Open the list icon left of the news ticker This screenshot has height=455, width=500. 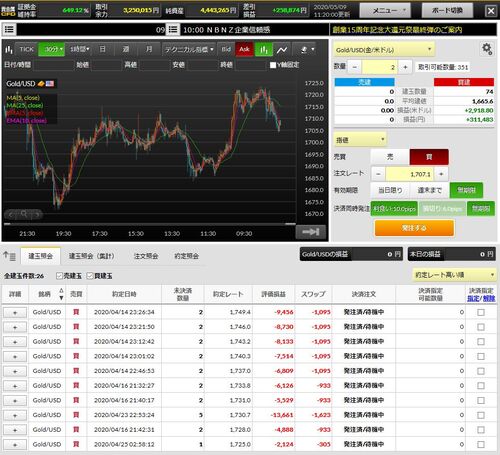(x=9, y=30)
